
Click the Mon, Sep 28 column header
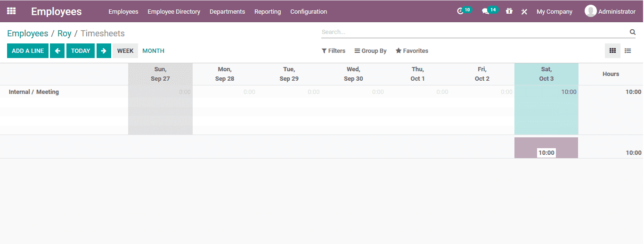click(x=225, y=74)
